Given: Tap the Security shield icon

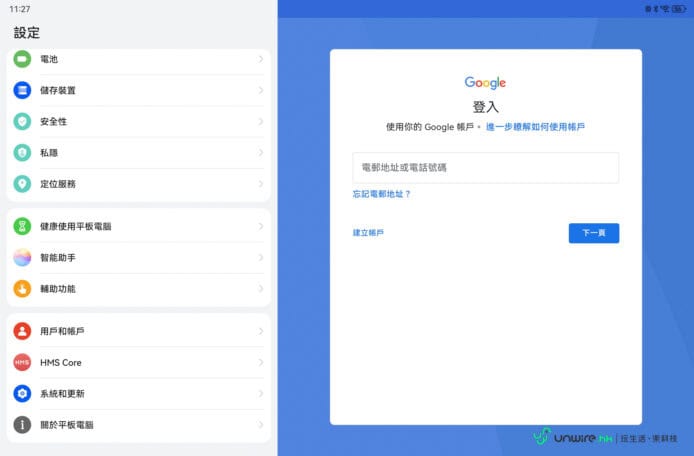Looking at the screenshot, I should [22, 121].
